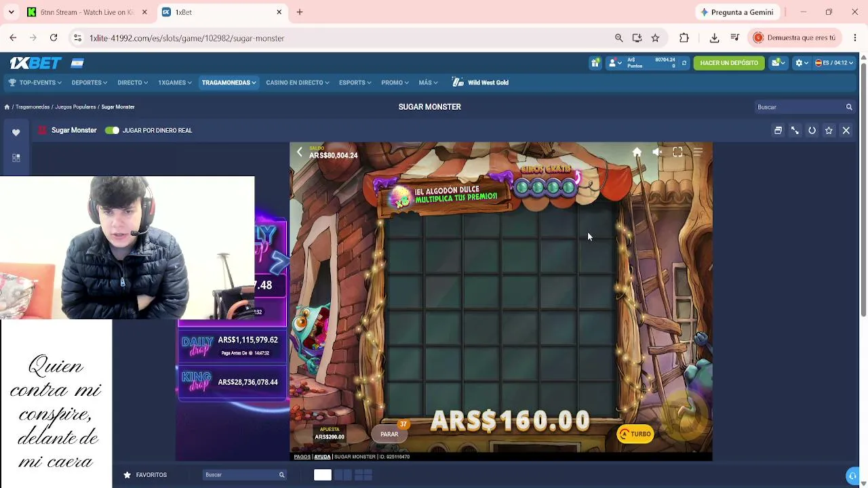The image size is (868, 488).
Task: Open the Promo menu
Action: click(x=395, y=83)
